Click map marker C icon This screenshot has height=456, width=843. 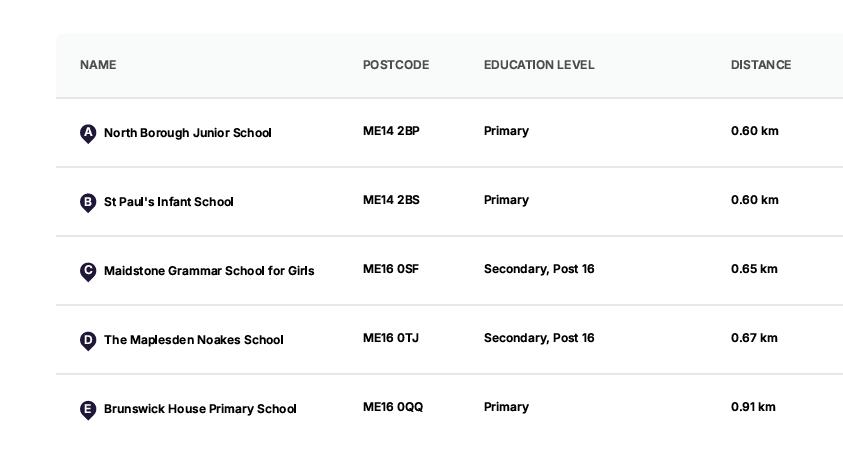pos(88,271)
